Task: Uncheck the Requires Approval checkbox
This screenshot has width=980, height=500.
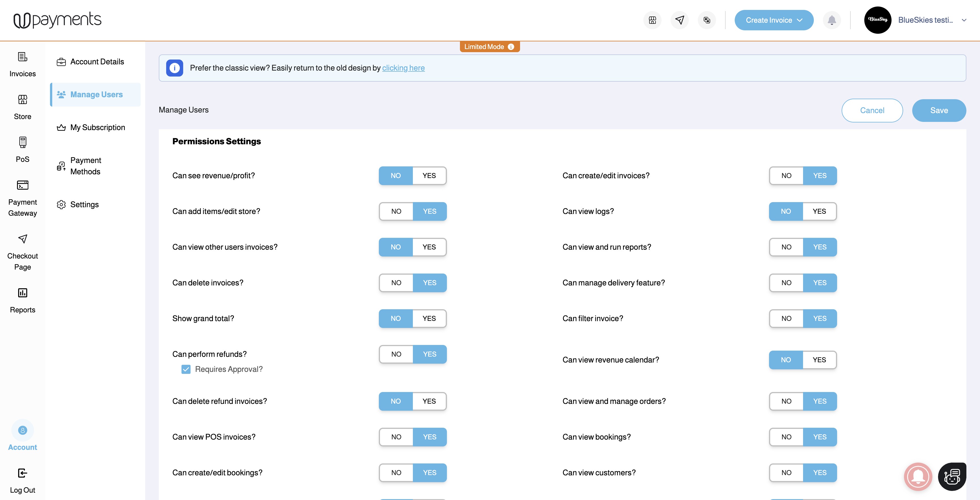Action: click(x=186, y=369)
